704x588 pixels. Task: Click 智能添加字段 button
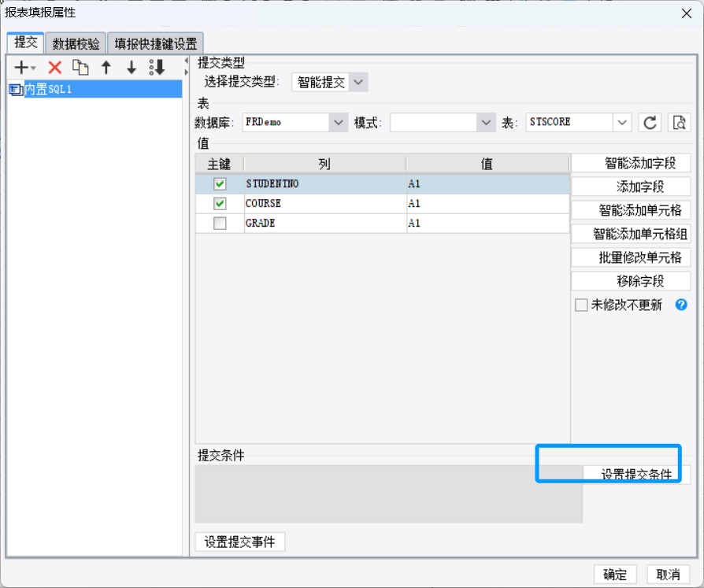pyautogui.click(x=631, y=163)
